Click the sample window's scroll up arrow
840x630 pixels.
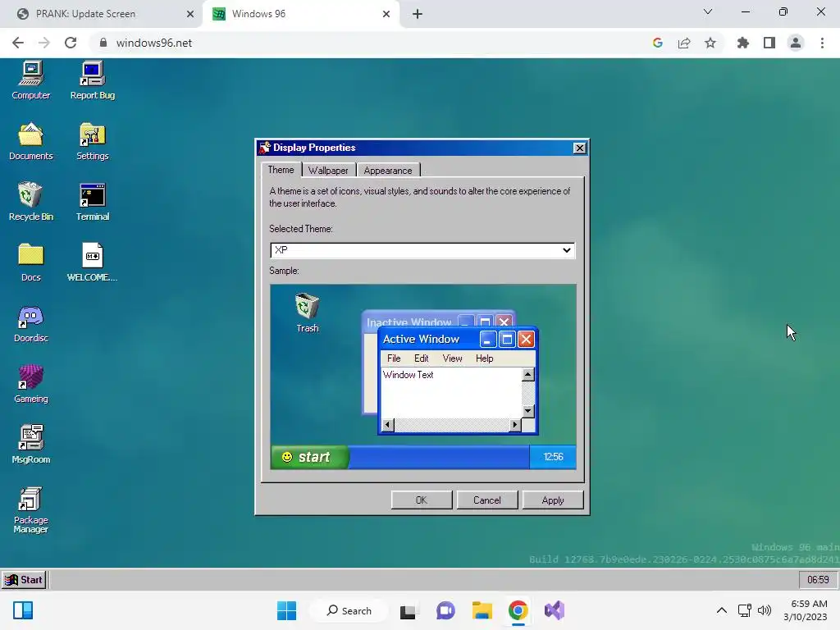click(527, 374)
